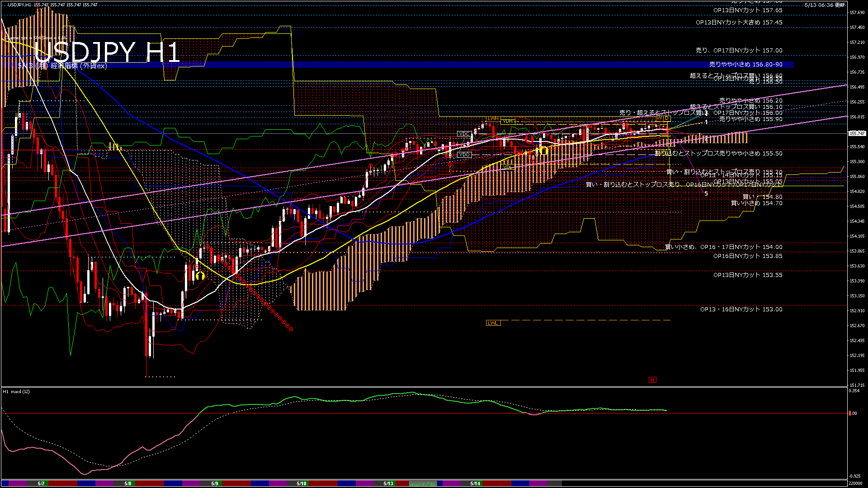This screenshot has width=868, height=488.
Task: Click the 5/13 economic indicators label
Action: pyautogui.click(x=62, y=66)
